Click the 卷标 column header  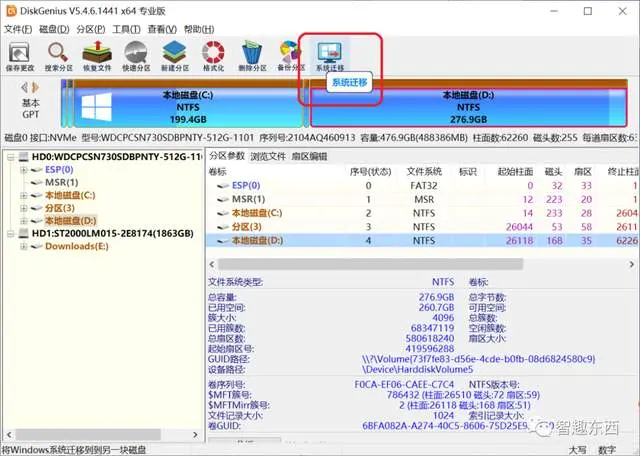pyautogui.click(x=218, y=172)
